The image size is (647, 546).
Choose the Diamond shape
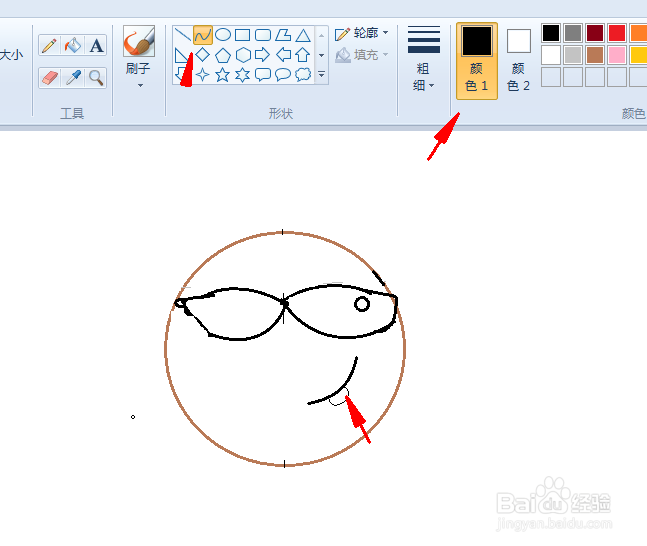pyautogui.click(x=203, y=54)
